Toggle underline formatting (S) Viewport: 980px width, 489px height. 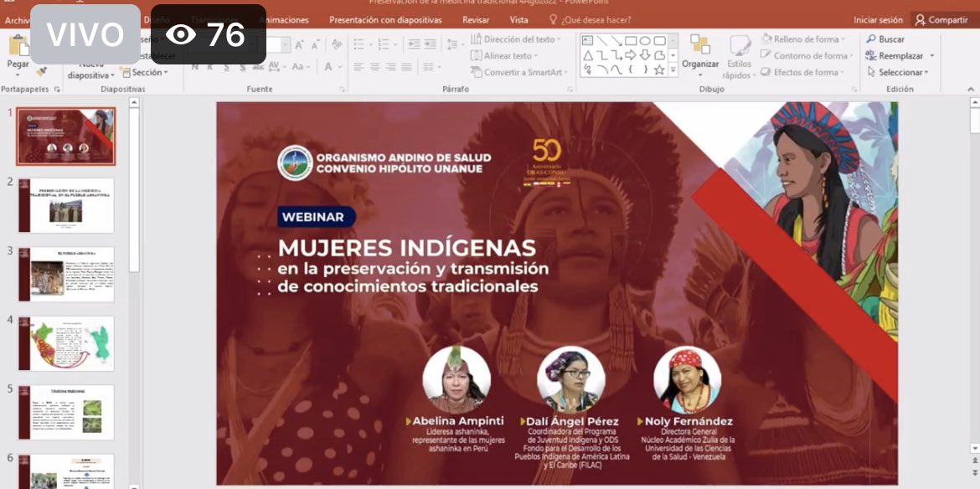[x=226, y=66]
